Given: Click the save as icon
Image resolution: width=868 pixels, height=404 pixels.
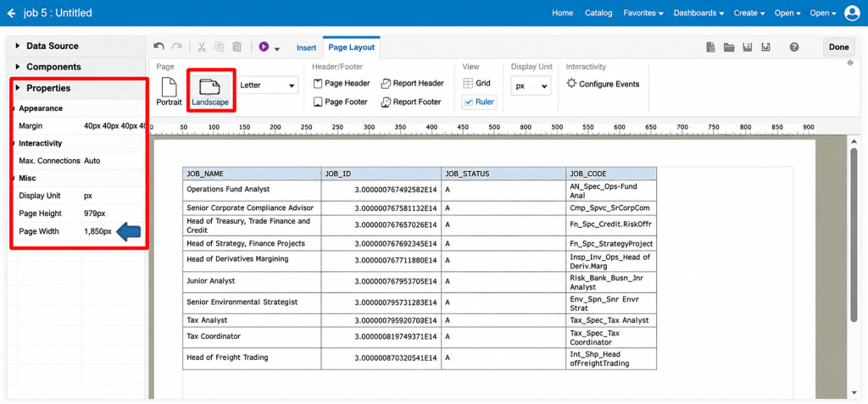Looking at the screenshot, I should pos(766,47).
